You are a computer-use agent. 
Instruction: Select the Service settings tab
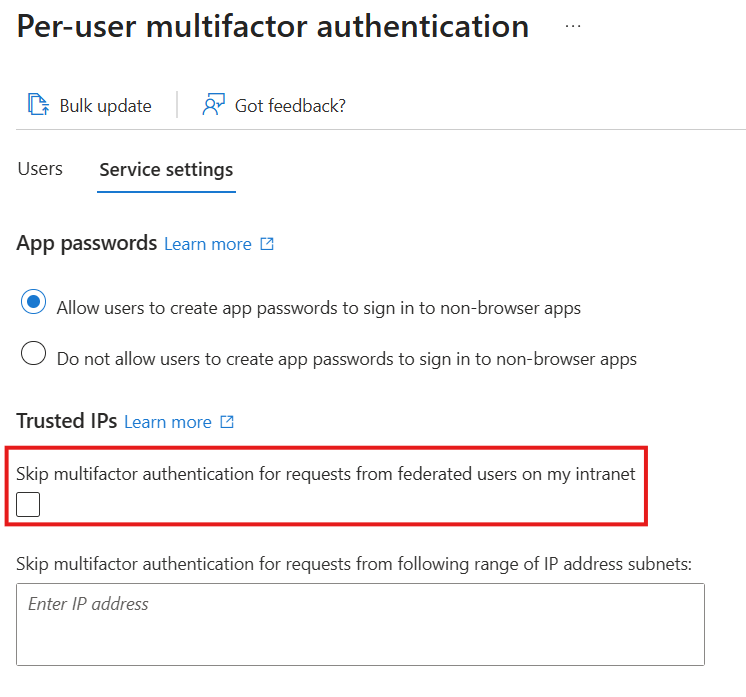point(166,169)
